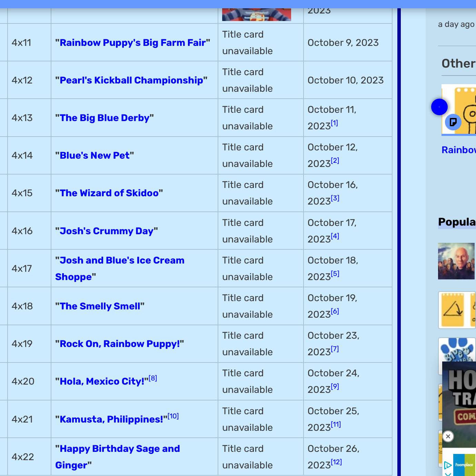Screen dimensions: 476x476
Task: Open "Pearl's Kickball Championship" episode link
Action: [131, 80]
